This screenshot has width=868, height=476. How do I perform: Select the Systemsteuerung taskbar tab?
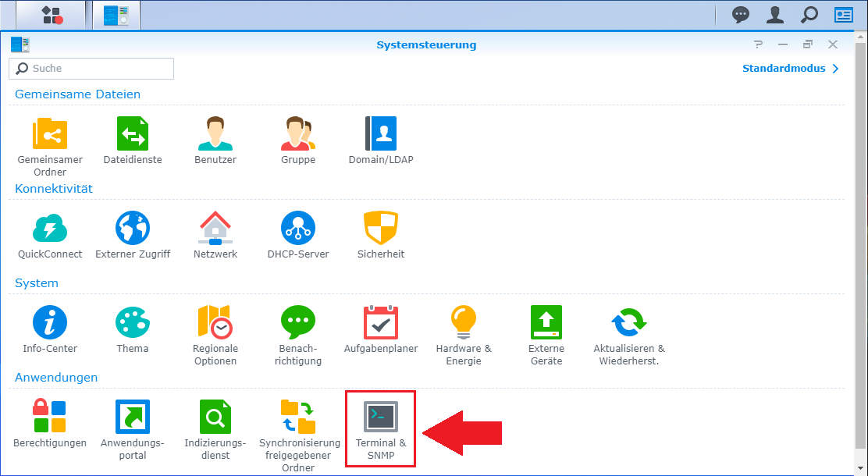tap(116, 15)
